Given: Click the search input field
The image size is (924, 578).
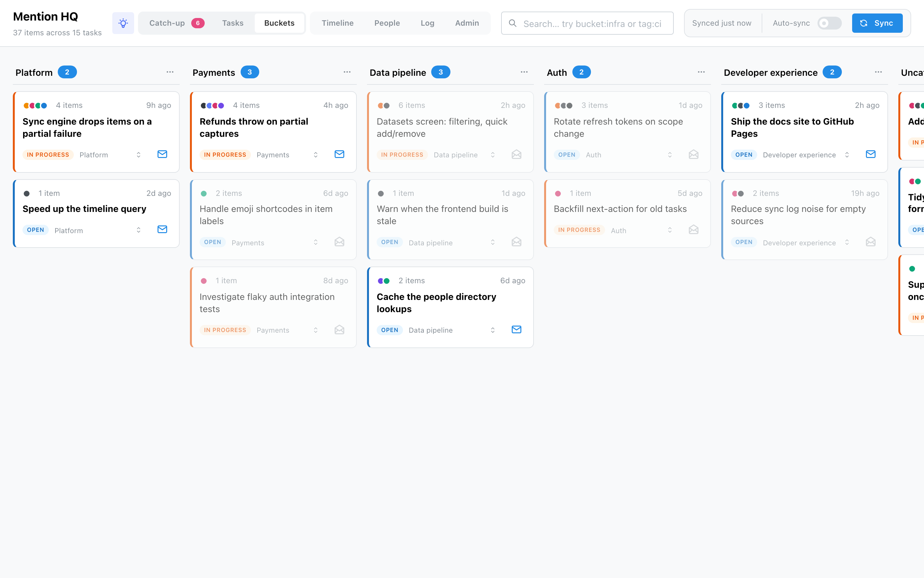Looking at the screenshot, I should click(x=587, y=23).
